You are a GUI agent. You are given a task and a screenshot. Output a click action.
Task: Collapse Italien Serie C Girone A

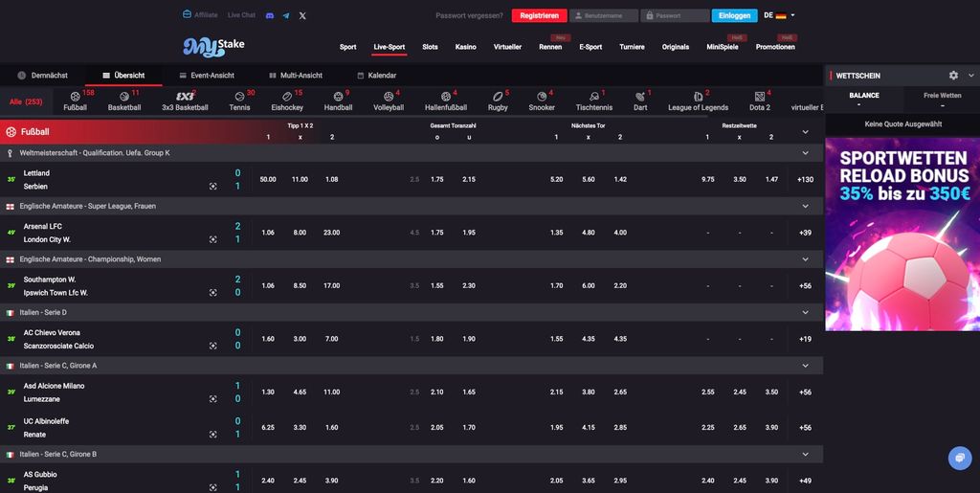coord(805,366)
